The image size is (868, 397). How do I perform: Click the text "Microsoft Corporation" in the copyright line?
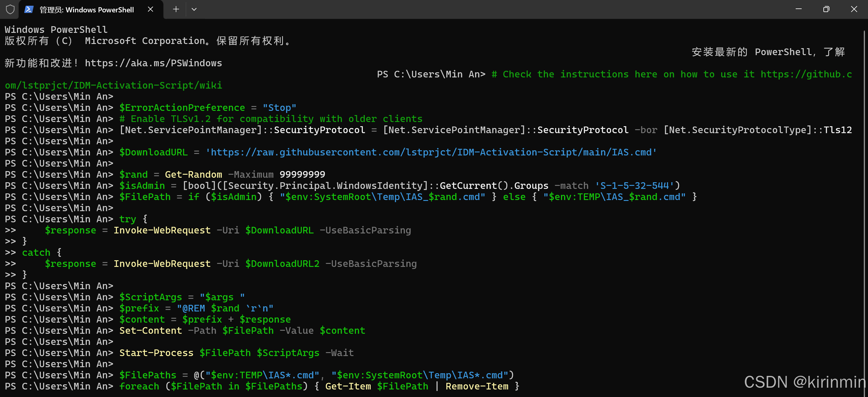(x=145, y=41)
